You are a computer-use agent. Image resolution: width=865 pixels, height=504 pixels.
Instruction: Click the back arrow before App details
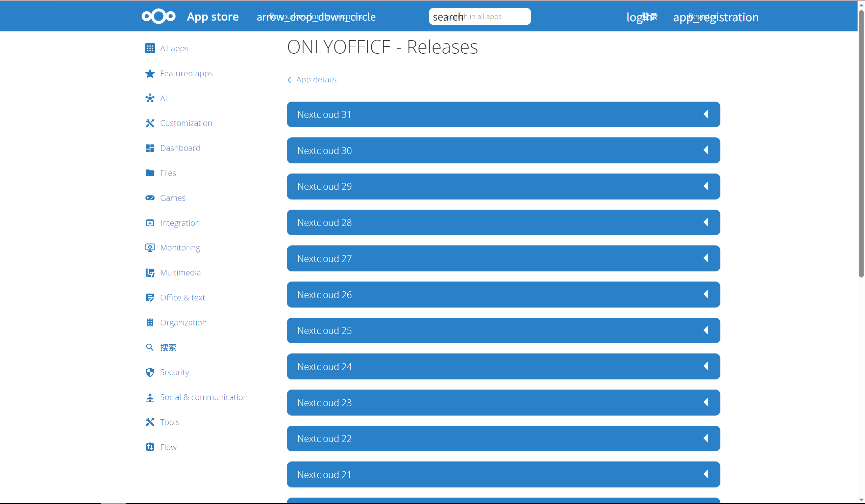(290, 80)
